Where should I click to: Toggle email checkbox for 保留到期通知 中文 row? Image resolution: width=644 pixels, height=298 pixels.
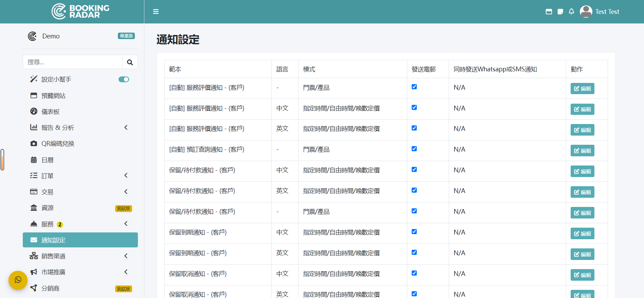point(414,232)
